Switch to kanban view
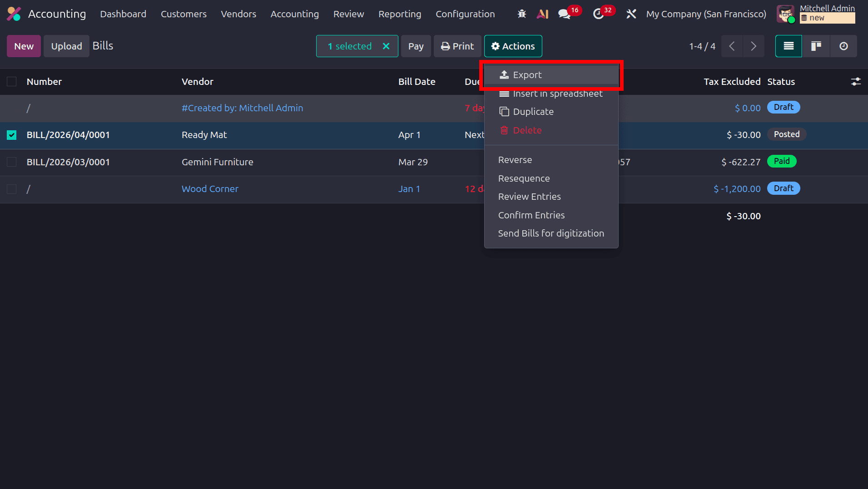 816,46
